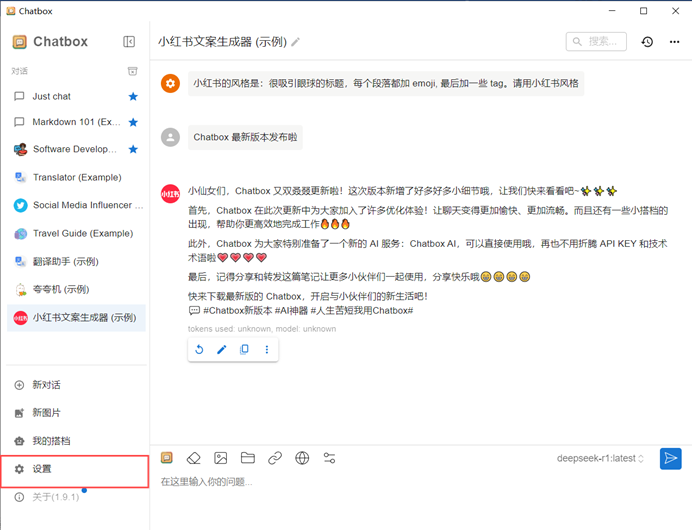Copy the assistant message

(x=244, y=350)
